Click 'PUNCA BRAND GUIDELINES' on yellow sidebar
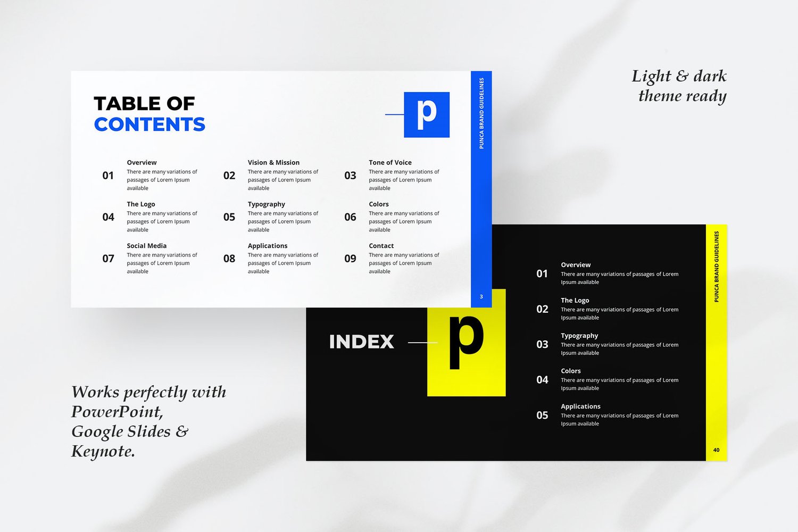Screen dimensions: 798x532 [716, 267]
